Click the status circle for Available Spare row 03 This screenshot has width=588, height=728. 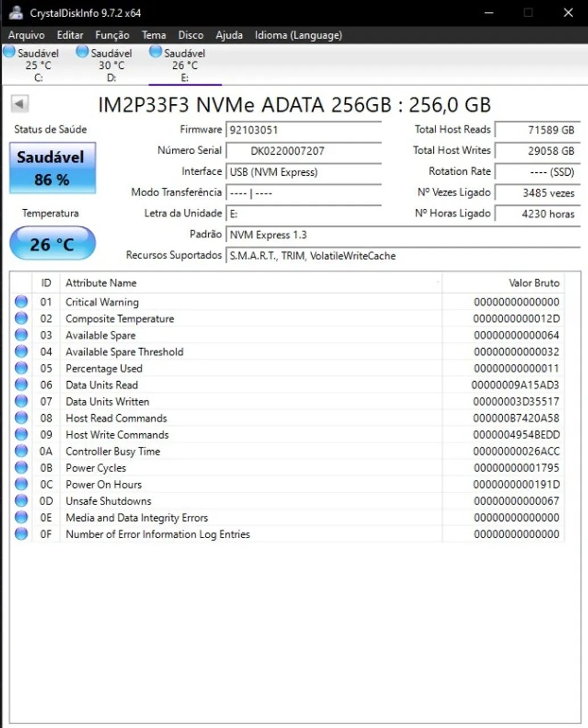[x=22, y=334]
